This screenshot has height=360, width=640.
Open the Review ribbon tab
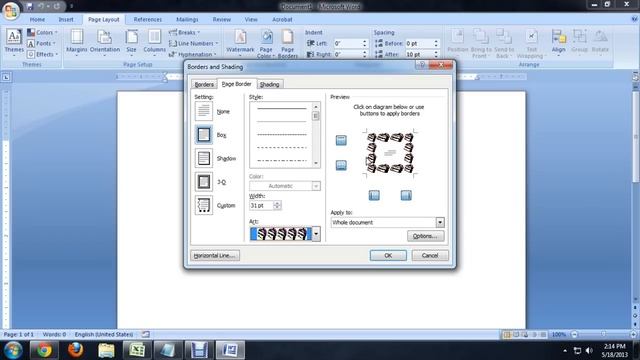point(222,19)
